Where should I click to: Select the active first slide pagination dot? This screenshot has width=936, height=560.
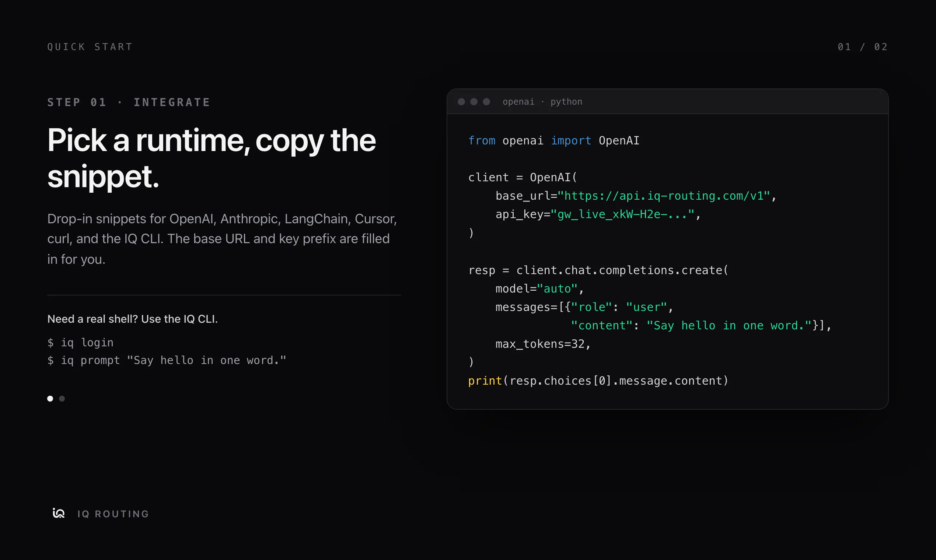[50, 399]
